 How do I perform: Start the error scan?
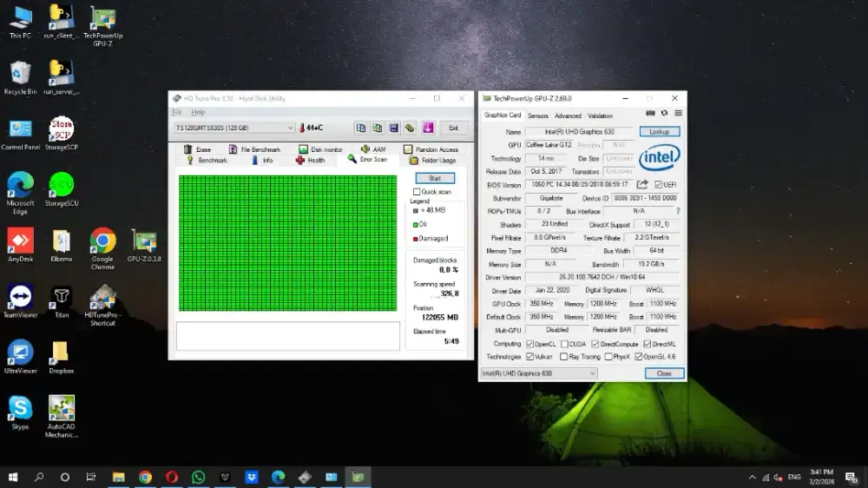point(435,178)
